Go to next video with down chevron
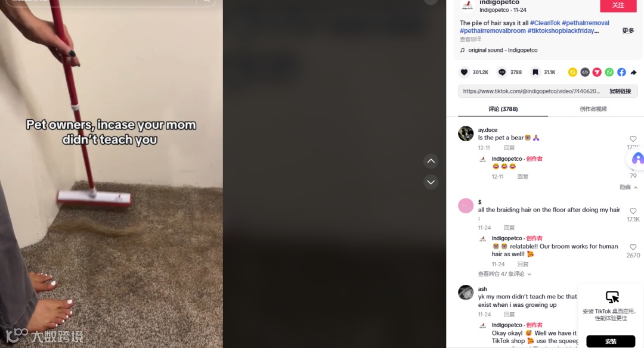The height and width of the screenshot is (348, 644). (x=431, y=182)
